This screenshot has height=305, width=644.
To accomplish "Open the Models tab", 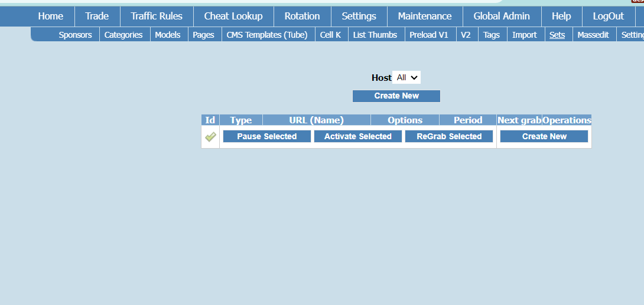I will pyautogui.click(x=168, y=35).
